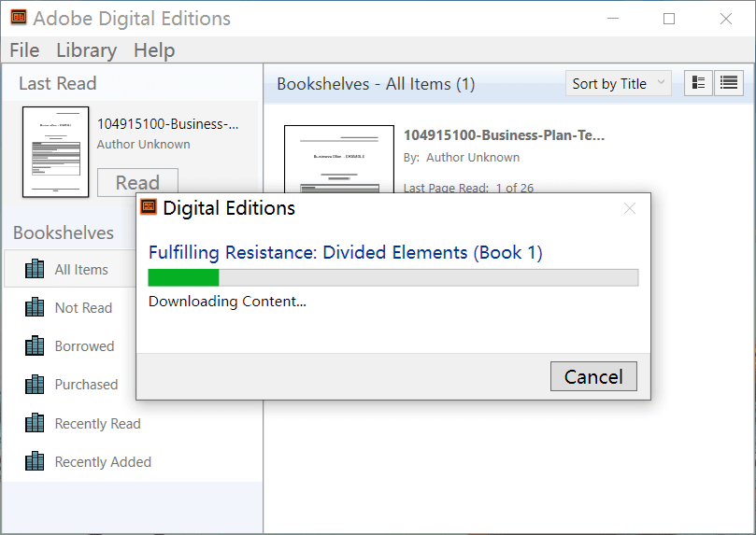The image size is (756, 535).
Task: Click the Adobe Digital Editions app icon in title bar
Action: pos(19,18)
